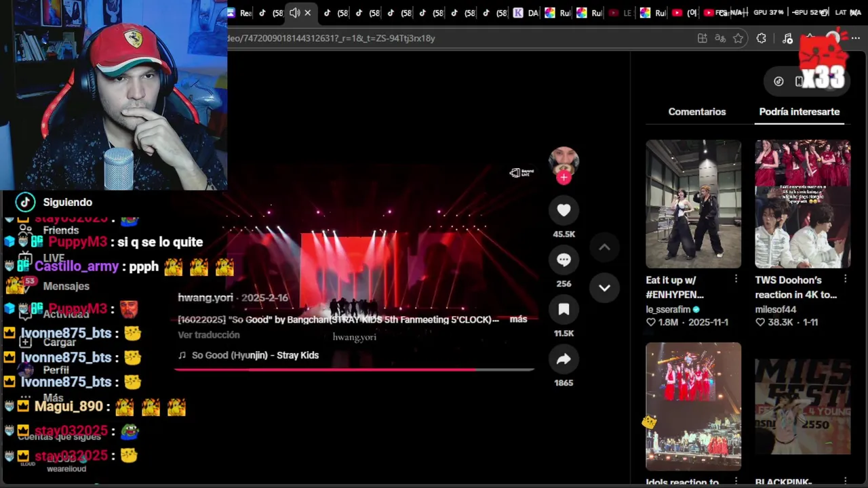Open Mensajes in the TikTok sidebar
Image resolution: width=868 pixels, height=488 pixels.
click(66, 286)
